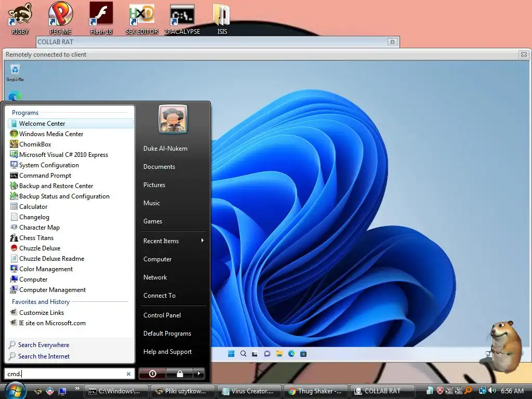Viewport: 532px width, 399px height.
Task: Launch Edge from the remote taskbar
Action: pos(291,354)
